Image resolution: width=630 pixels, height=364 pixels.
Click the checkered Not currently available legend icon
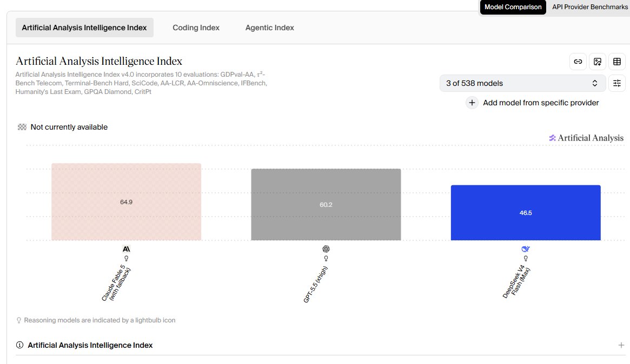coord(22,127)
